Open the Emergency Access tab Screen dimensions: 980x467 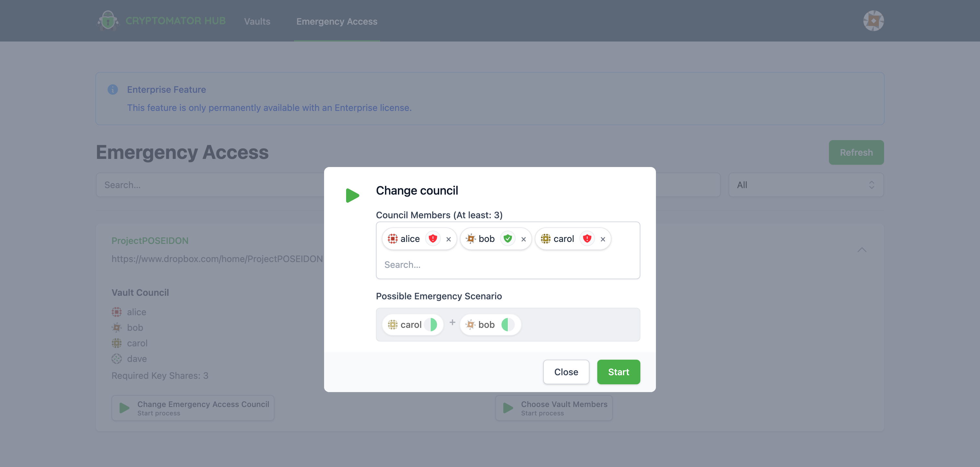click(x=337, y=21)
